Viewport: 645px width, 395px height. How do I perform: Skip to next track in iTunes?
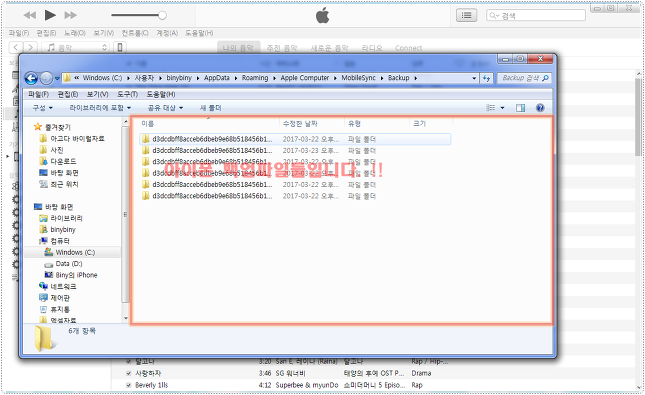[x=71, y=15]
